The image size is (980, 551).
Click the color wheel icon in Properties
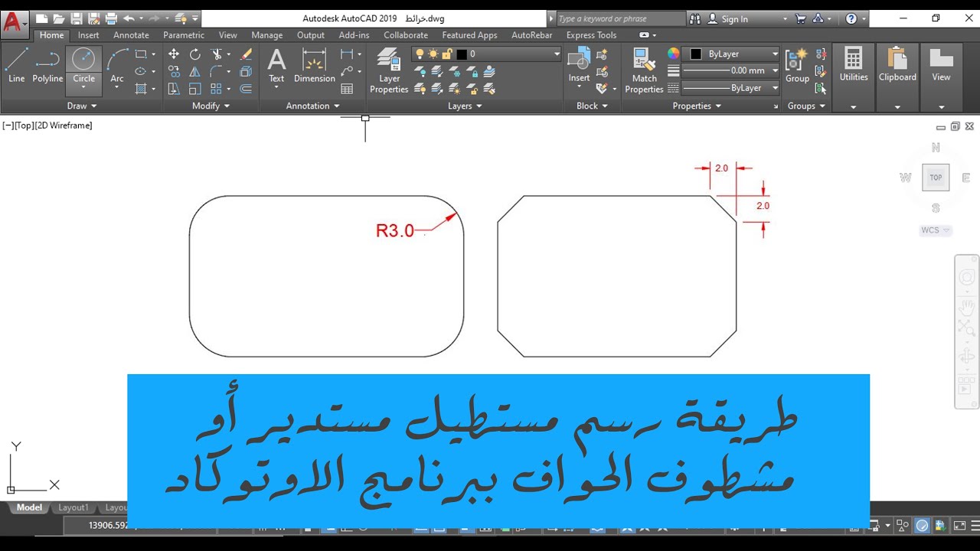click(673, 54)
